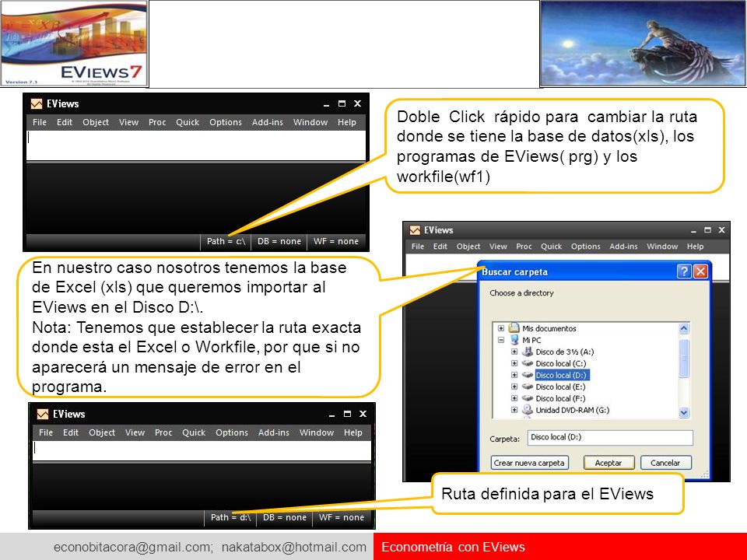Open Window menu in right EViews window
Viewport: 747px width, 560px height.
click(x=662, y=247)
